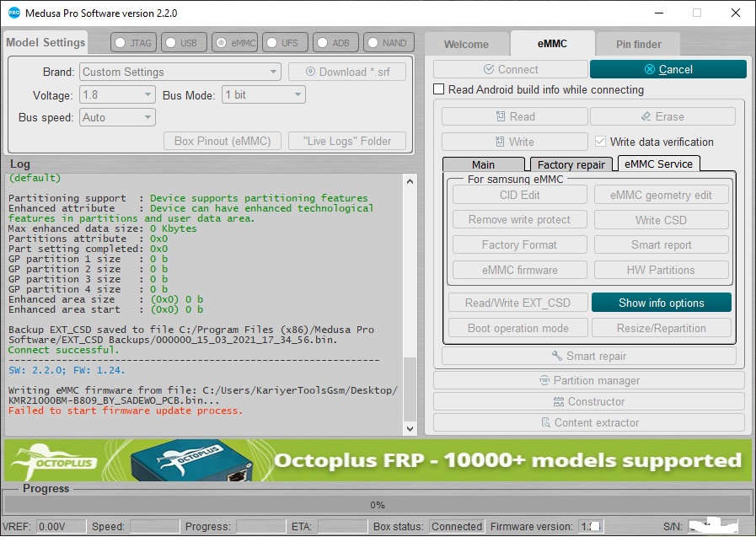The height and width of the screenshot is (553, 756).
Task: Open the Voltage dropdown showing 1.8
Action: [x=117, y=94]
